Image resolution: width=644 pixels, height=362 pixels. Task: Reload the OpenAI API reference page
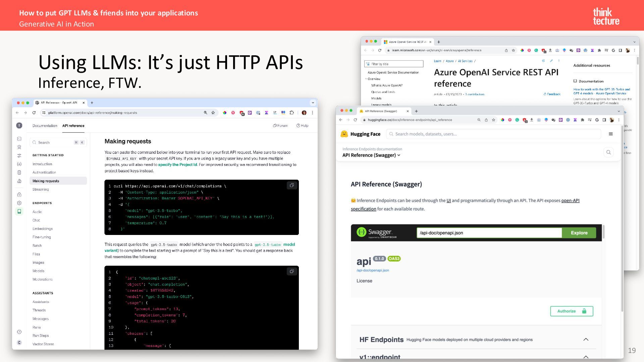click(x=34, y=113)
